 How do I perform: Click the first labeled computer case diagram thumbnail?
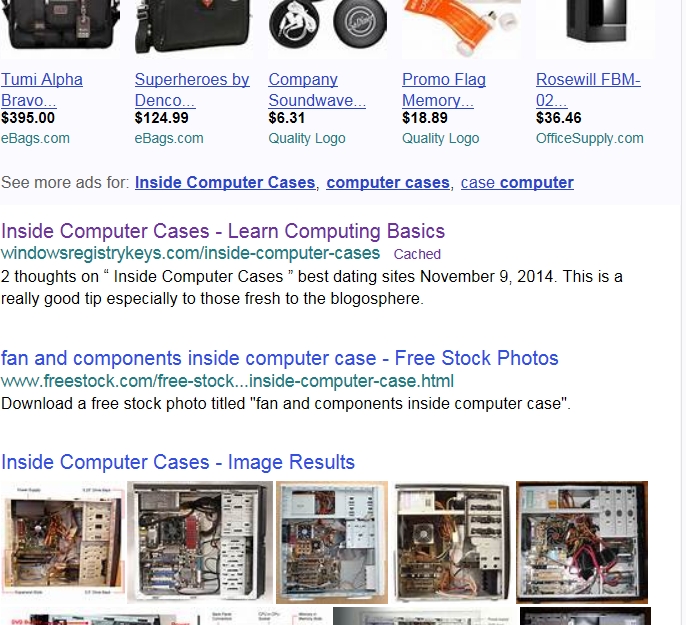(x=63, y=541)
